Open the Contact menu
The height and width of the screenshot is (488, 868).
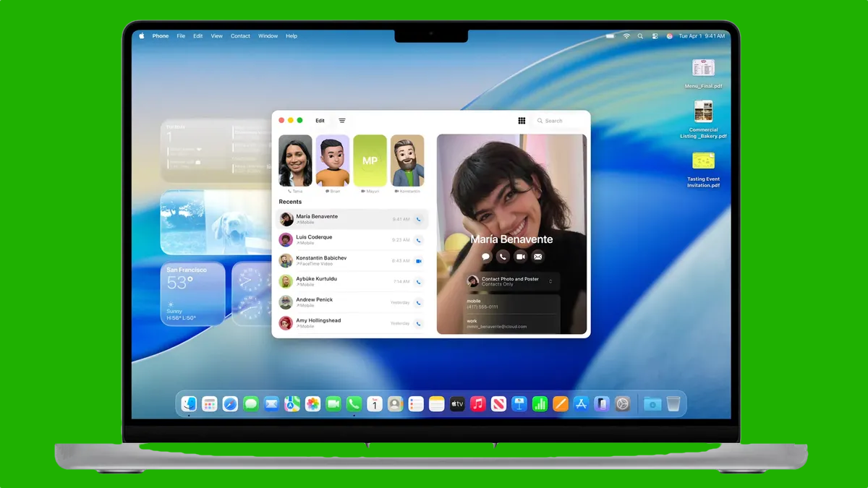tap(239, 35)
